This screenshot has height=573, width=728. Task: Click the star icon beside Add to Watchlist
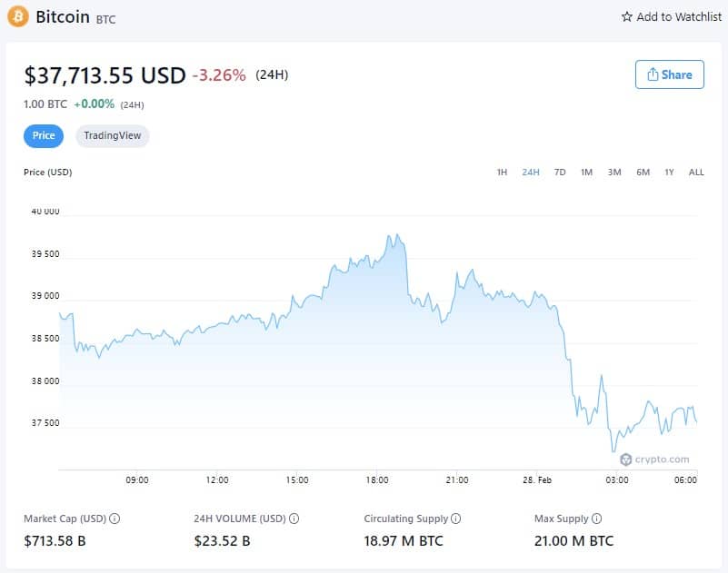pos(627,17)
